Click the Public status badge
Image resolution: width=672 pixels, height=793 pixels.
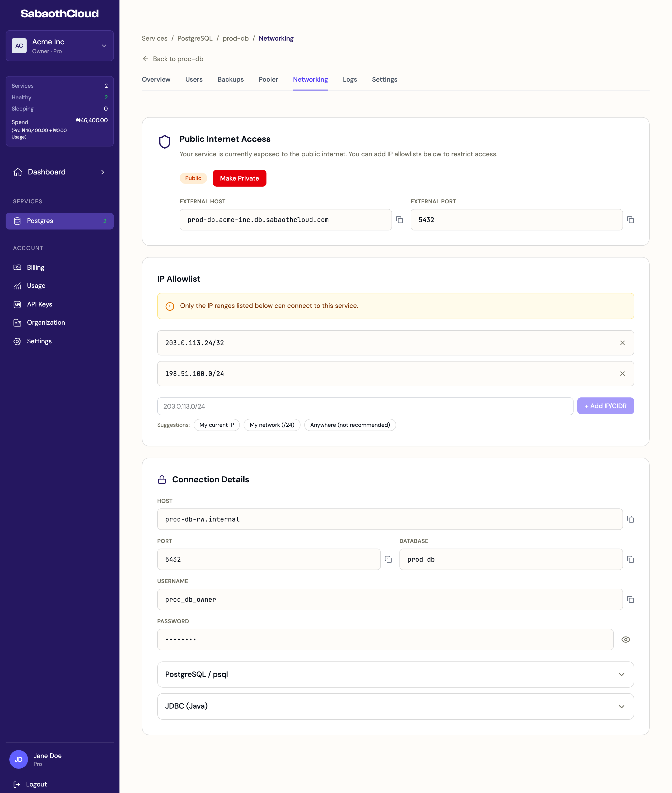(193, 178)
